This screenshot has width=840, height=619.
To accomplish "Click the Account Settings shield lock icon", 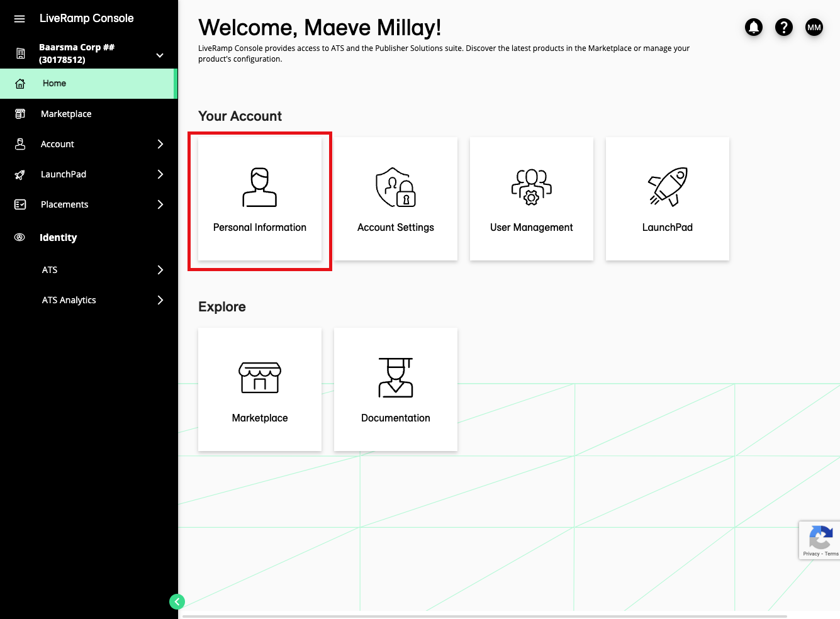I will (x=396, y=187).
